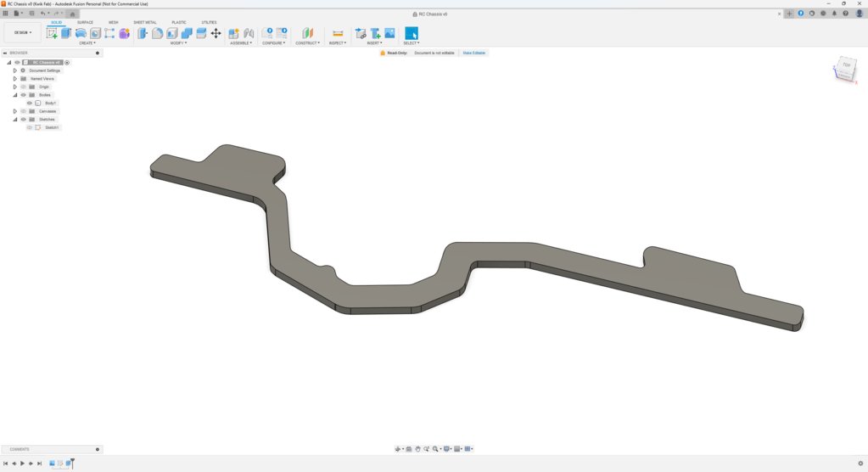The image size is (868, 472).
Task: Click the Make Editable link
Action: 473,53
